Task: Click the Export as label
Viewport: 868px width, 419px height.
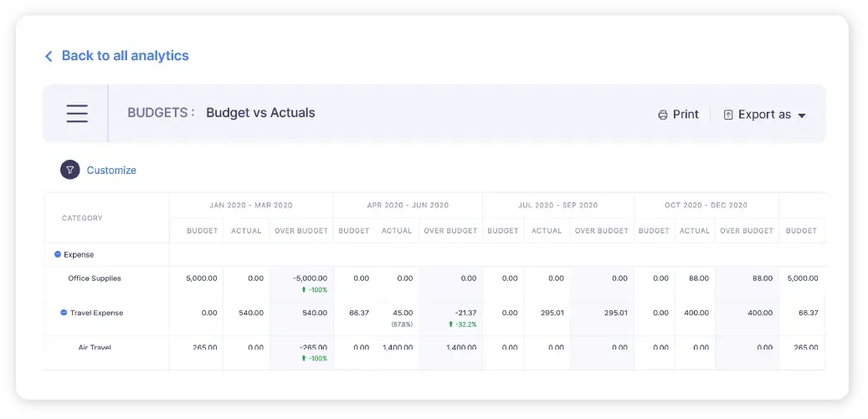Action: click(x=764, y=115)
